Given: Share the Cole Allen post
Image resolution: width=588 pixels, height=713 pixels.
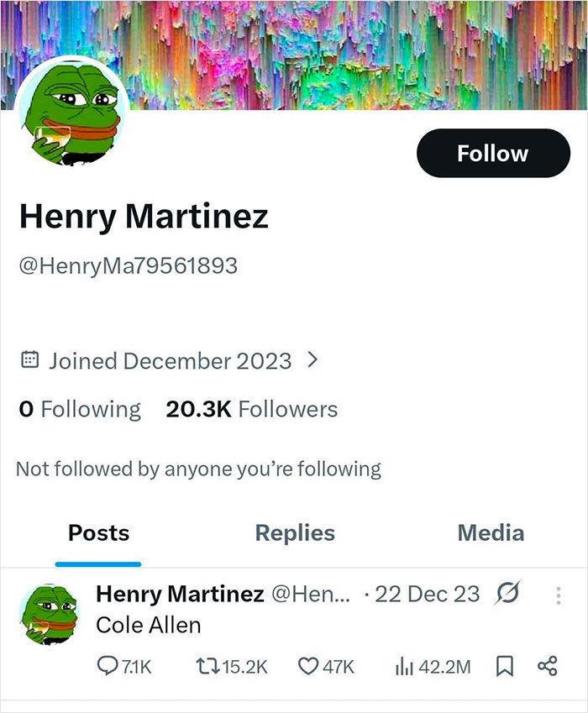Looking at the screenshot, I should click(x=548, y=664).
